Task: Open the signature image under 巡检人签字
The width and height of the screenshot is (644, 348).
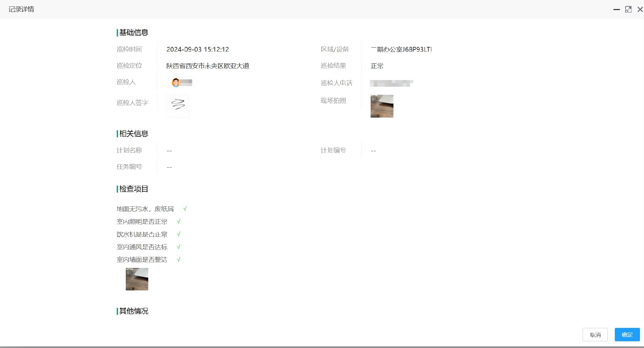Action: pyautogui.click(x=177, y=106)
